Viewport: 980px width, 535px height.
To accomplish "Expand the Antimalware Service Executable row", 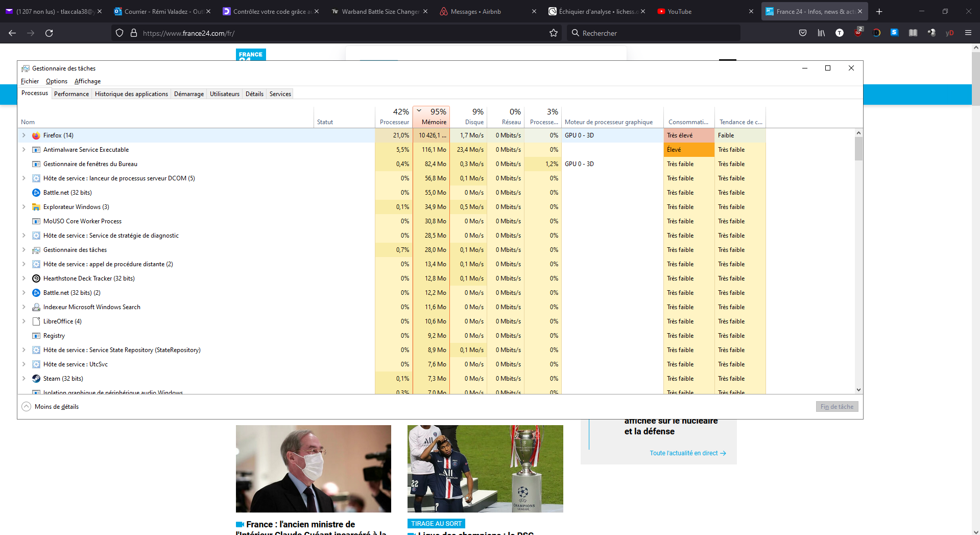I will (x=23, y=150).
